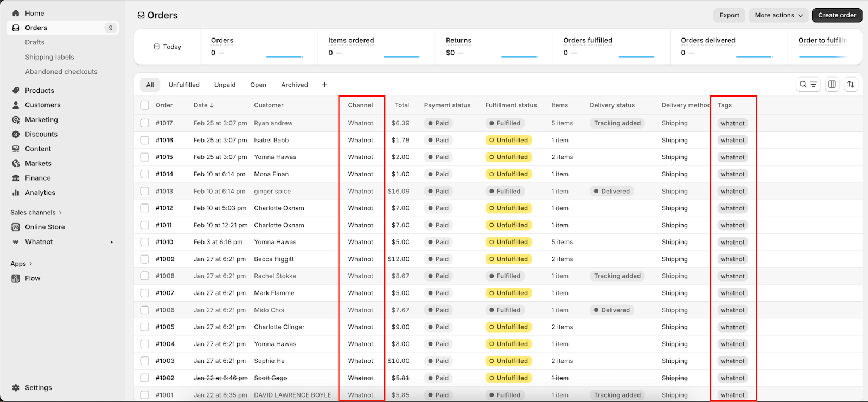
Task: Switch to the Archived tab
Action: pos(294,85)
